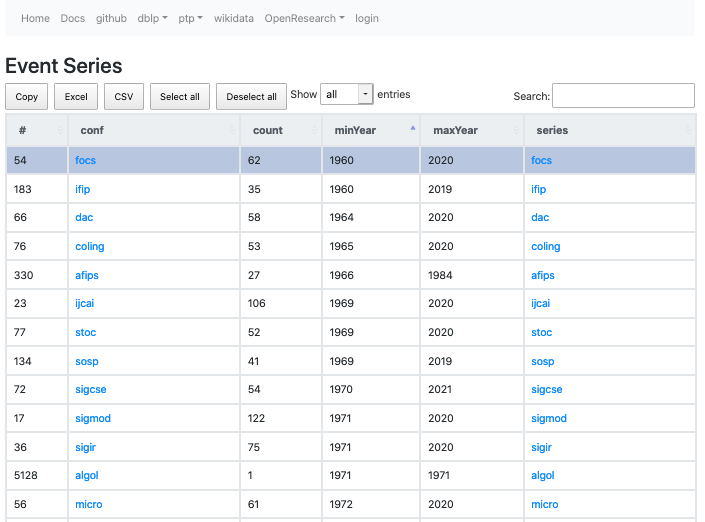
Task: Open focs link in series column
Action: pos(541,161)
